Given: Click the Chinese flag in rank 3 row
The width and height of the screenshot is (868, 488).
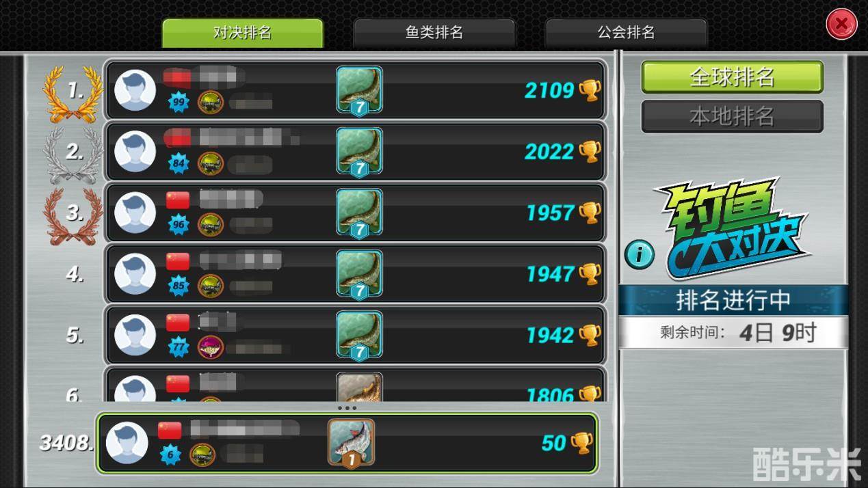Looking at the screenshot, I should tap(178, 200).
